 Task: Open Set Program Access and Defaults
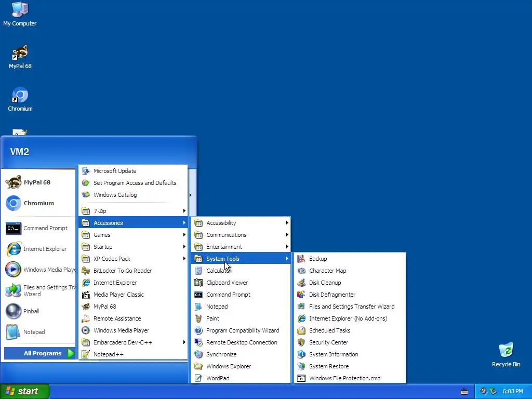[133, 182]
